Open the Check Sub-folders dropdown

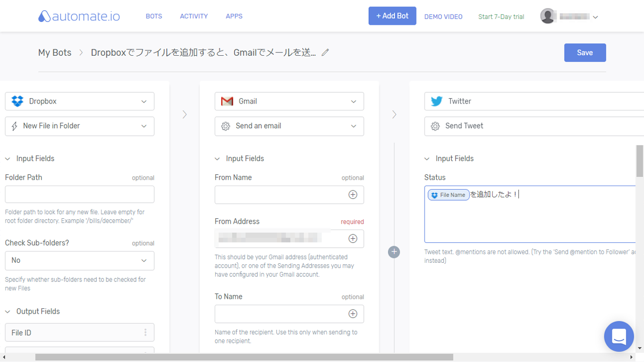click(x=79, y=261)
